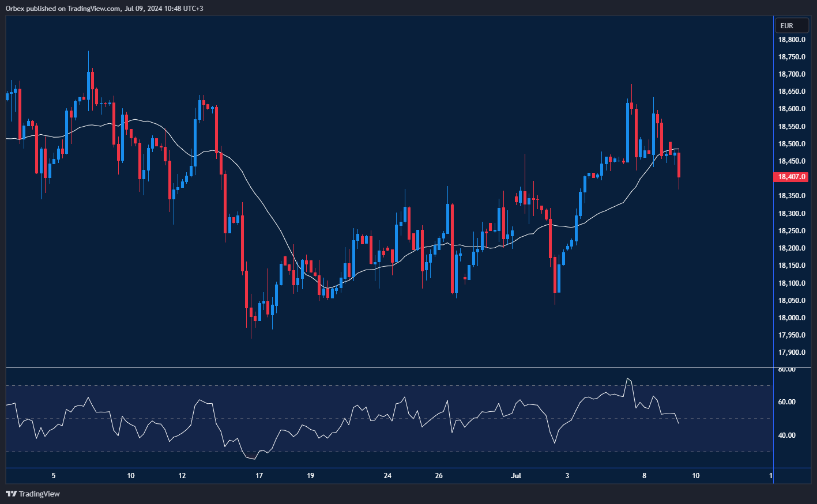This screenshot has height=504, width=817.
Task: Click the TradingView logo icon
Action: [x=11, y=494]
